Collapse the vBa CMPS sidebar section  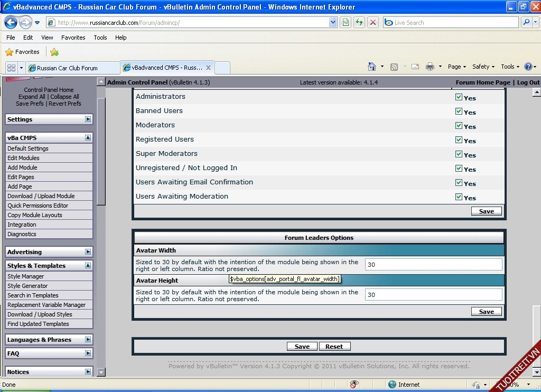[x=88, y=138]
